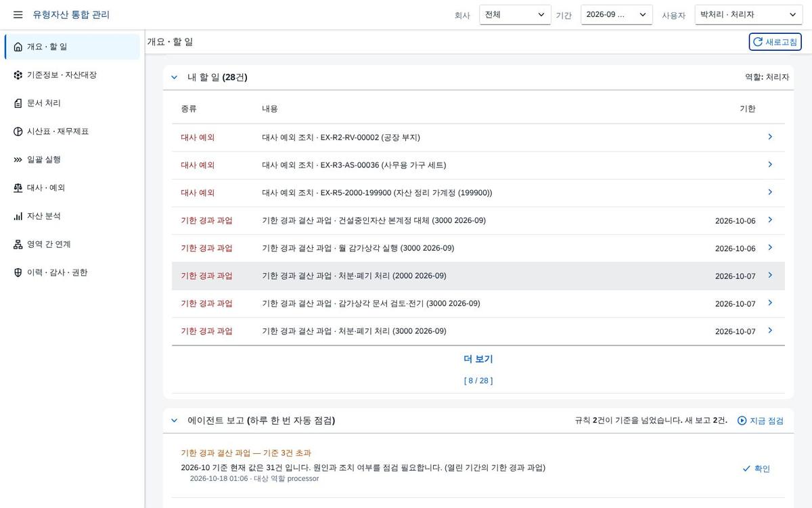Open arrow for 월 감가상각 실행 row
Screen dimensions: 812x508
pyautogui.click(x=770, y=248)
